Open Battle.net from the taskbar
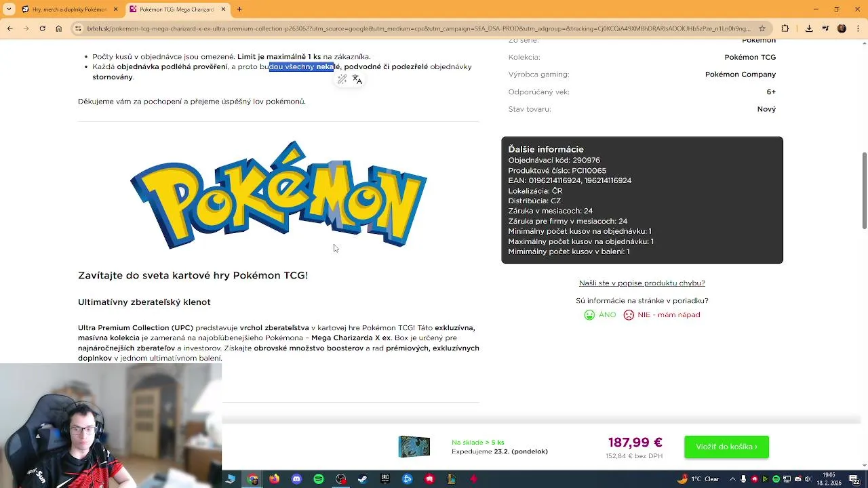Viewport: 868px width, 488px height. [x=407, y=479]
